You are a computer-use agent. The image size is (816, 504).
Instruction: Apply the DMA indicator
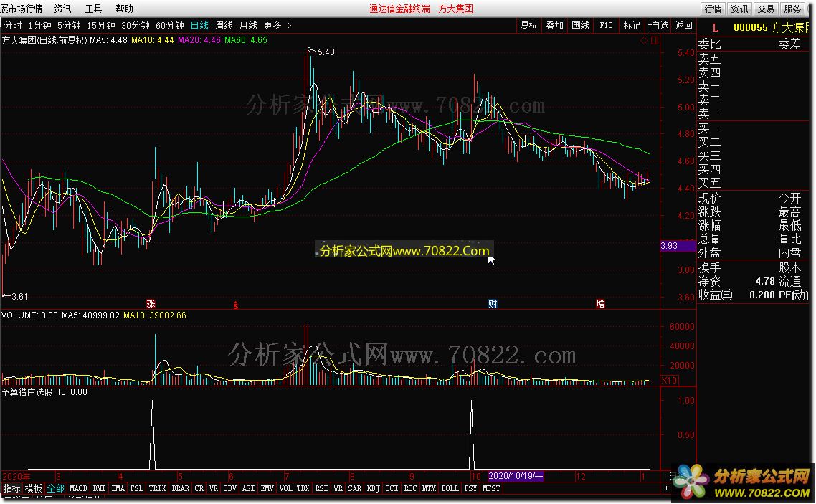(118, 488)
